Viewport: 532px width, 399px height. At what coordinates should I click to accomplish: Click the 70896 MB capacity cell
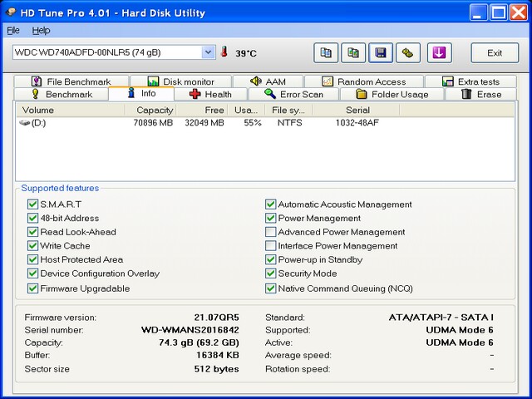click(x=153, y=122)
